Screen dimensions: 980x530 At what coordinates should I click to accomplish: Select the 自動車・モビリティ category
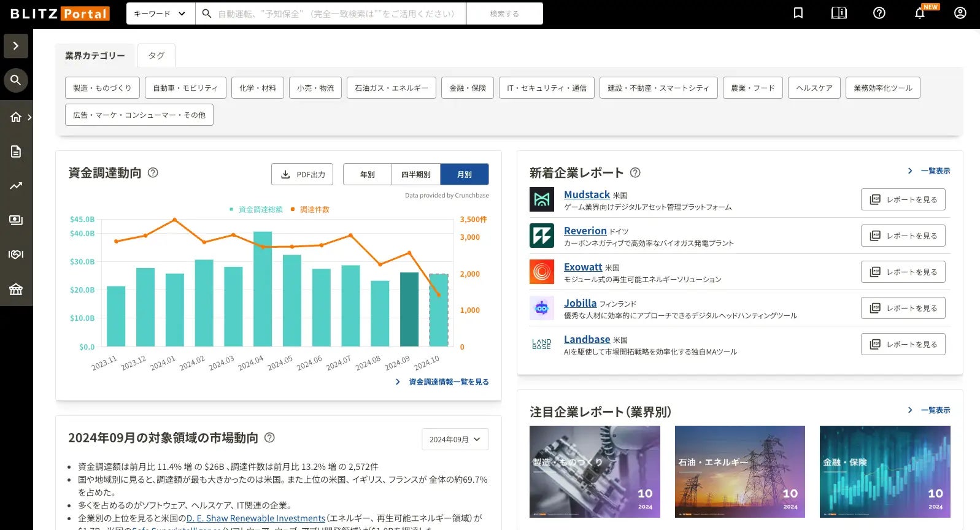pyautogui.click(x=185, y=88)
